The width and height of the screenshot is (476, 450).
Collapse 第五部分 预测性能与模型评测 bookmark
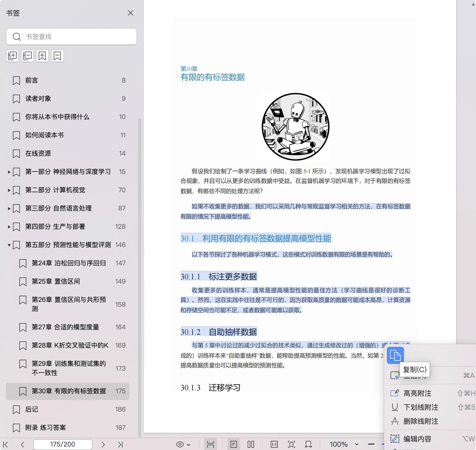click(x=9, y=245)
